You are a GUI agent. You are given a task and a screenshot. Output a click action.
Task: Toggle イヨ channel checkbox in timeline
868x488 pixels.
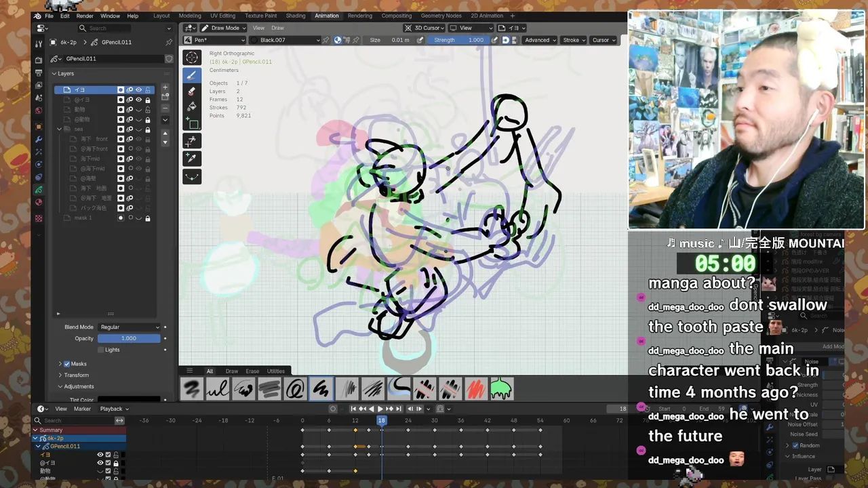108,455
